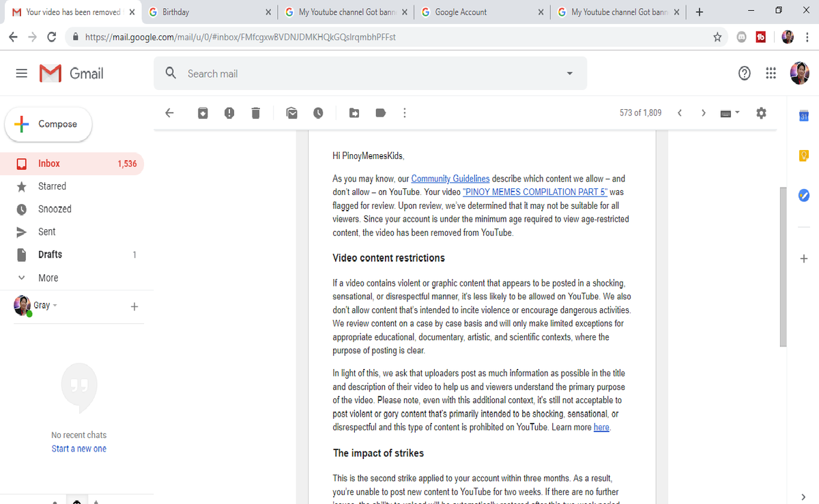Click the browser forward button
This screenshot has height=504, width=819.
coord(32,37)
